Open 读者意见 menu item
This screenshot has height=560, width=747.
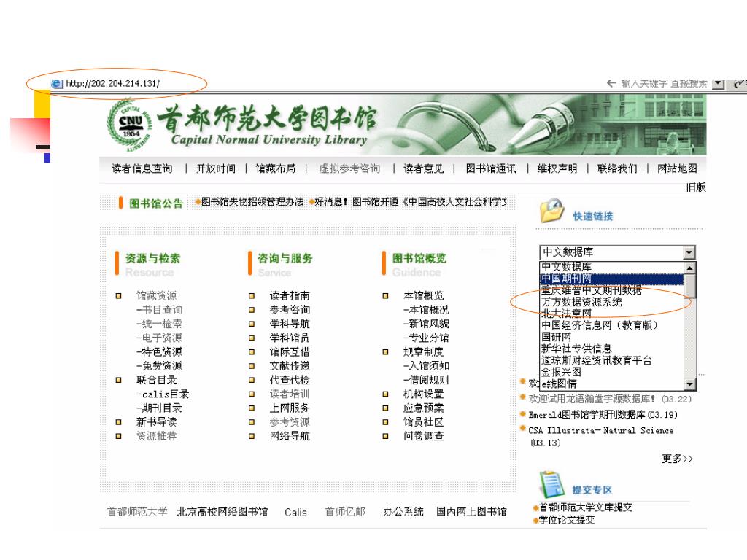pyautogui.click(x=424, y=168)
